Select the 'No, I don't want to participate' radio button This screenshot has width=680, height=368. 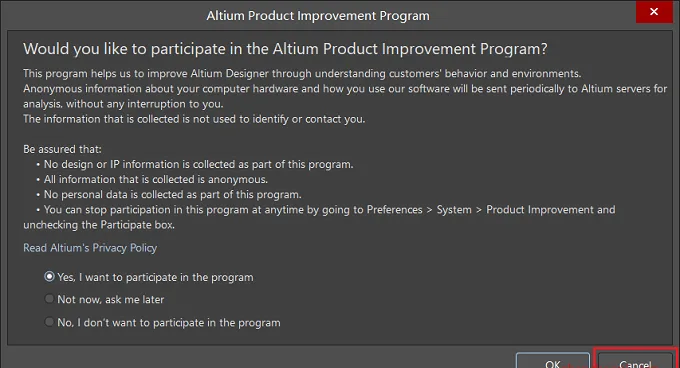pos(49,322)
